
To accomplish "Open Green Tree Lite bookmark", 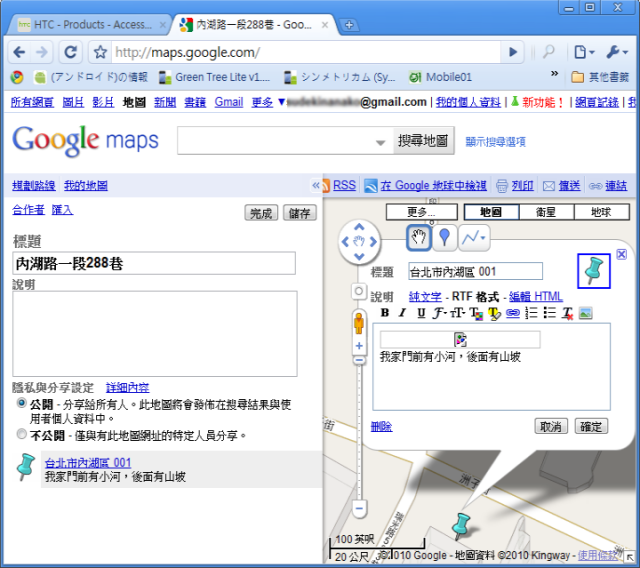I will click(x=214, y=77).
